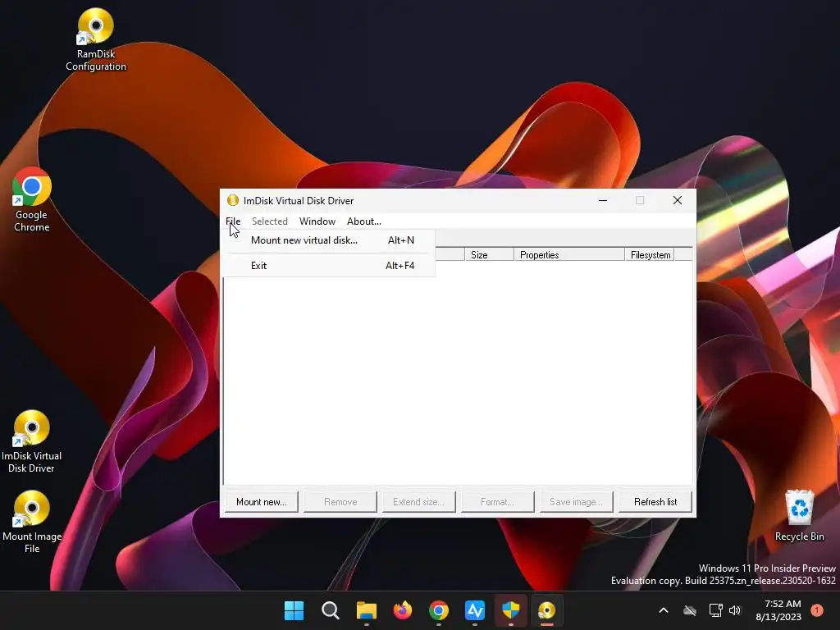Minimize the ImDisk window
Viewport: 840px width, 630px height.
[x=603, y=200]
